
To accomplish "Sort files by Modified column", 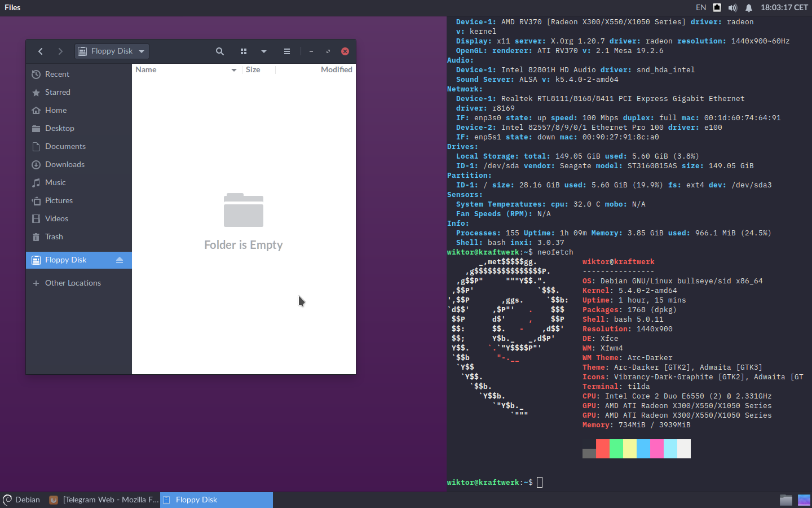I will tap(337, 69).
